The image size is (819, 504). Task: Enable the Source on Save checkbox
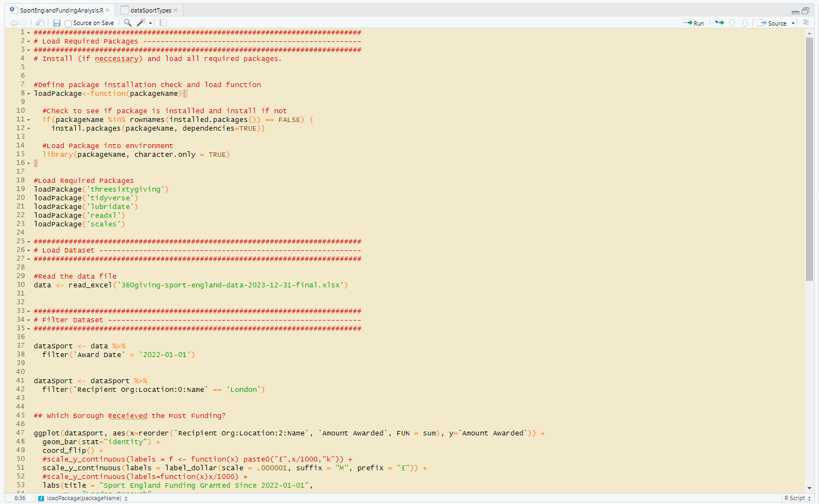[x=69, y=23]
